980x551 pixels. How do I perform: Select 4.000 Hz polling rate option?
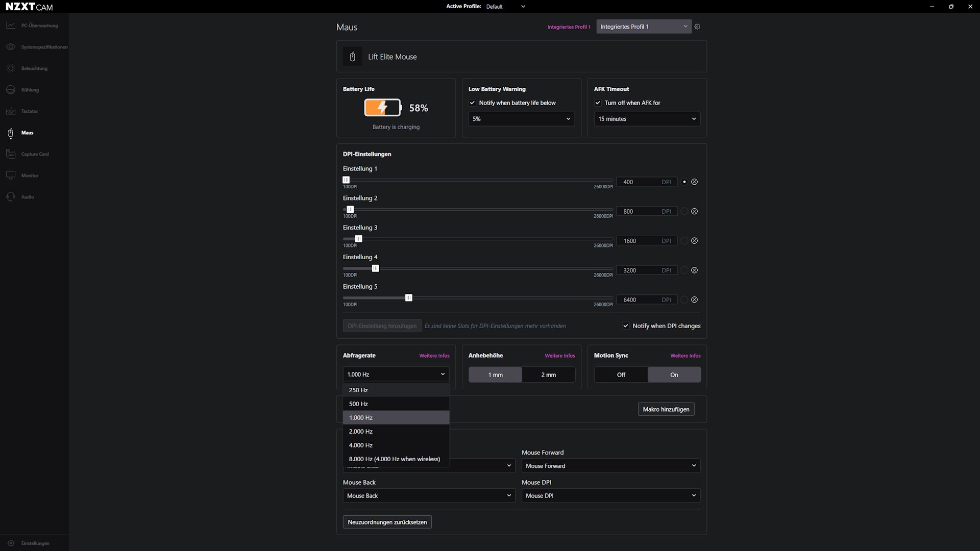pyautogui.click(x=396, y=445)
